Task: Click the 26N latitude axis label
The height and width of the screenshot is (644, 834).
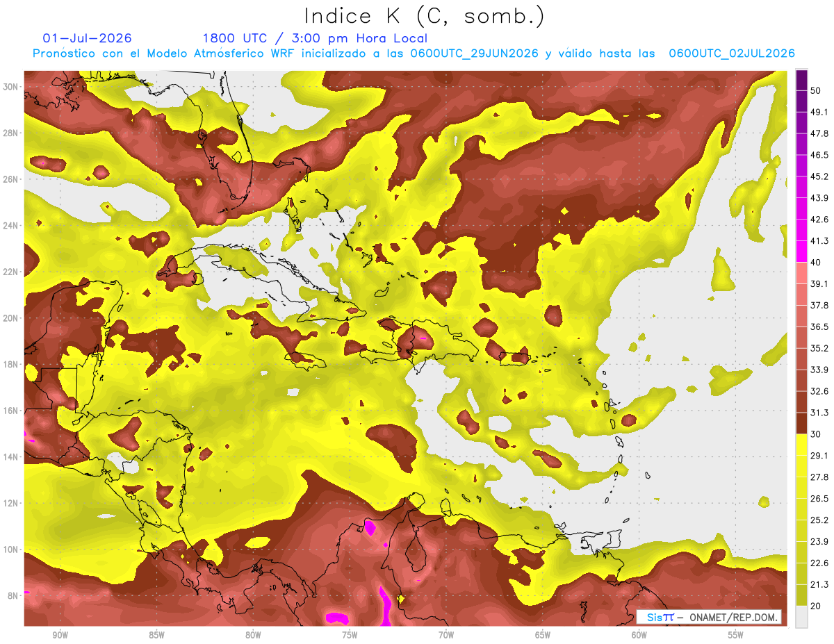Action: pos(11,179)
